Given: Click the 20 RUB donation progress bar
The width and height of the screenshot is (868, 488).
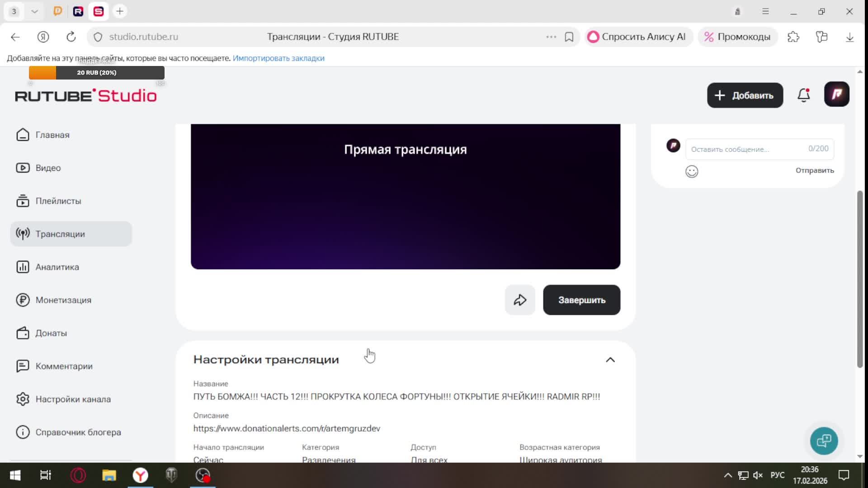Looking at the screenshot, I should click(x=96, y=72).
